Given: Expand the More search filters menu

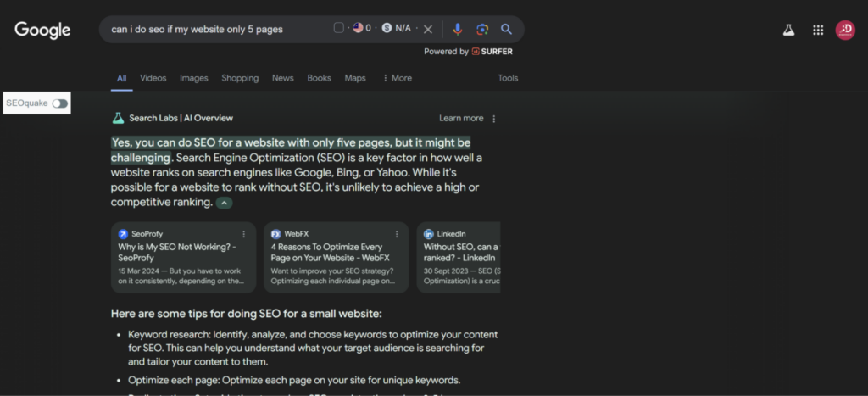Looking at the screenshot, I should click(397, 78).
